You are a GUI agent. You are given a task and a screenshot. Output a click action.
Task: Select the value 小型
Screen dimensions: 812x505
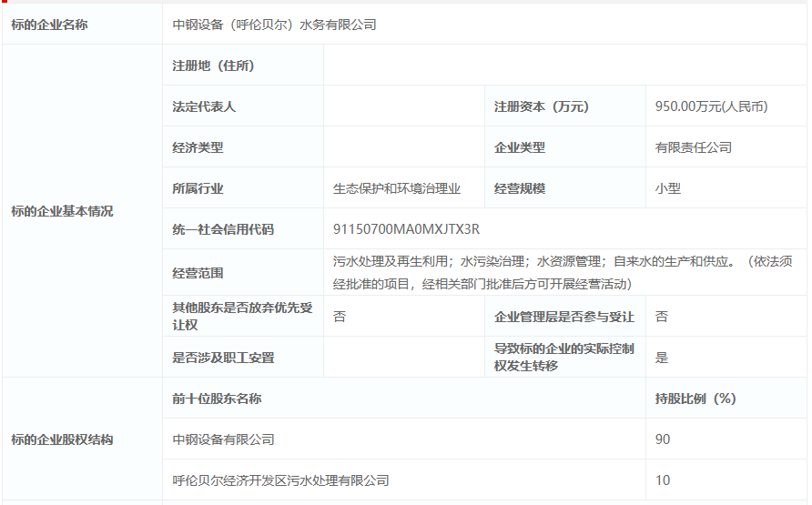coord(668,188)
